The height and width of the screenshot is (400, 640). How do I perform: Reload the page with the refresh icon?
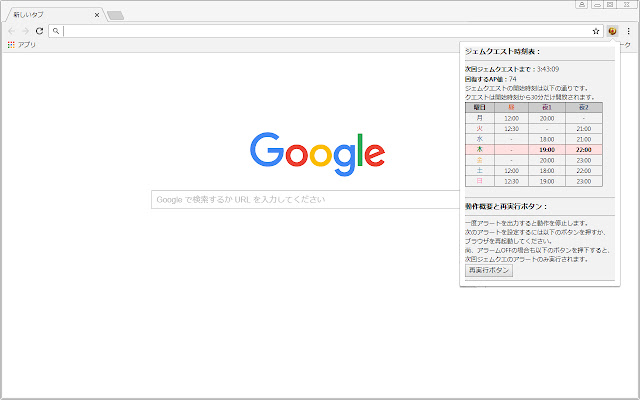click(x=39, y=31)
